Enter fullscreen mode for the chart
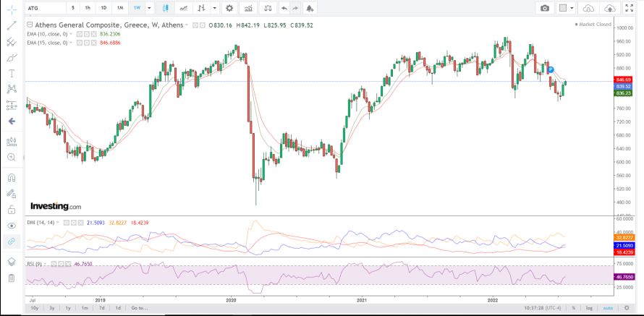The height and width of the screenshot is (316, 644). click(631, 8)
